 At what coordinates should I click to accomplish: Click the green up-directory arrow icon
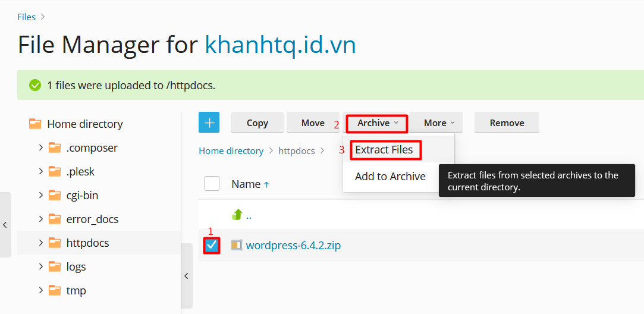(x=237, y=215)
